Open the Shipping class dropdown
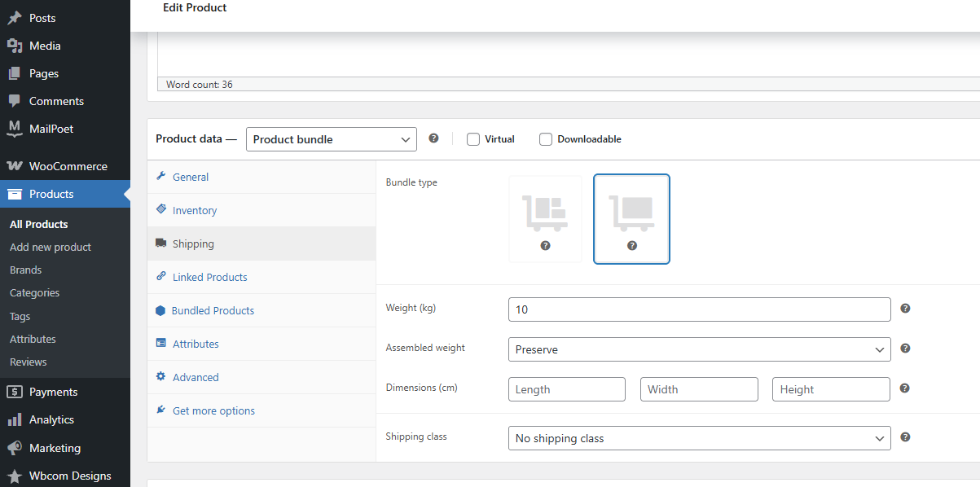 (x=699, y=437)
